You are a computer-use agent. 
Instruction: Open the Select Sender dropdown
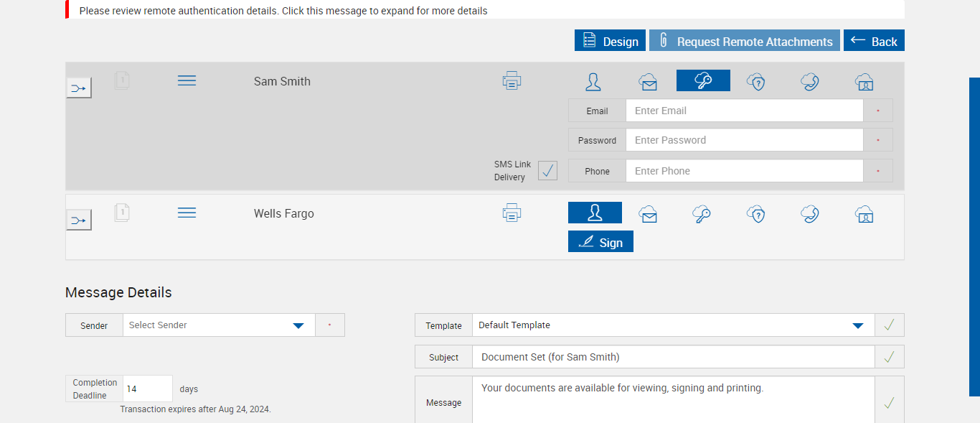click(x=219, y=325)
